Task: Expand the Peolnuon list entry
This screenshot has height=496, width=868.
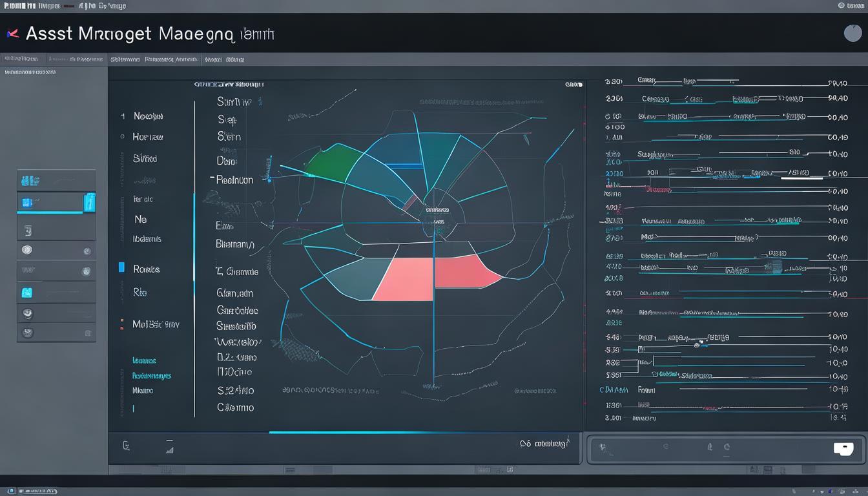Action: coord(234,180)
